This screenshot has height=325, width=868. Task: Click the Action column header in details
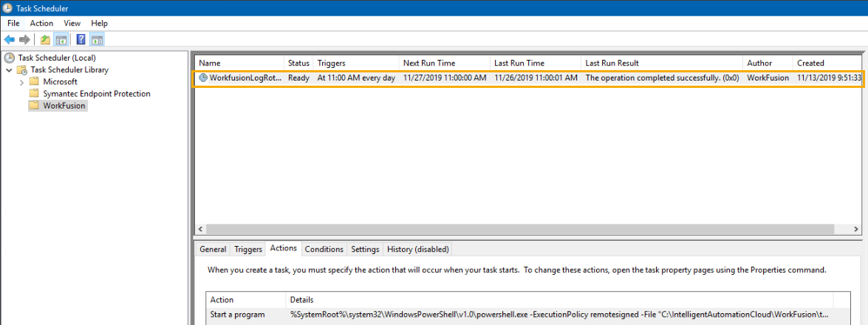[246, 300]
